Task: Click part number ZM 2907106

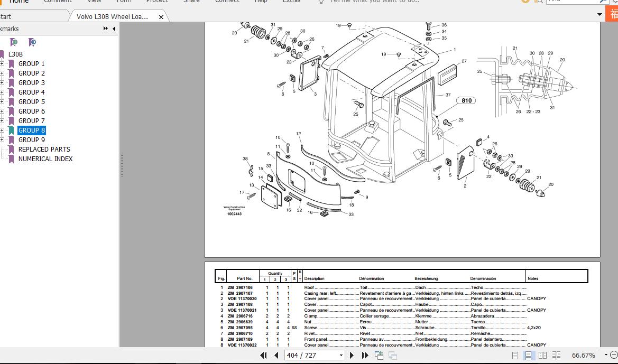Action: point(240,287)
